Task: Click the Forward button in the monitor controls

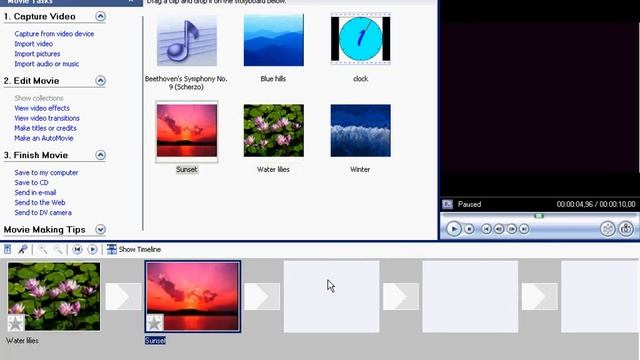Action: pos(524,229)
